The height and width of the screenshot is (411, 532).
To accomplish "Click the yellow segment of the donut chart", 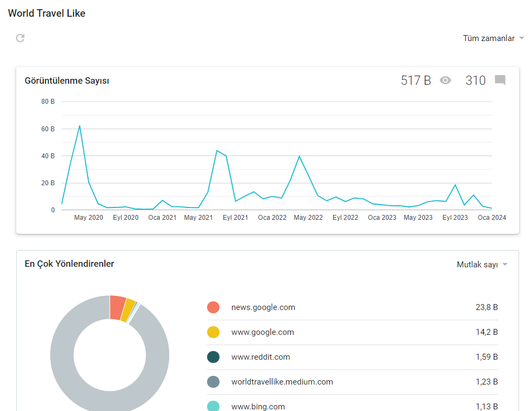I will [128, 310].
